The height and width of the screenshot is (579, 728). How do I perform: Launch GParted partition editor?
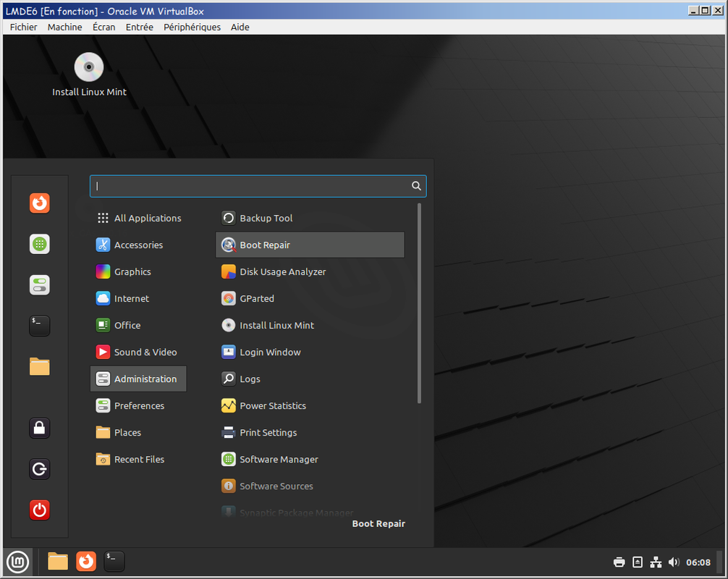310,299
